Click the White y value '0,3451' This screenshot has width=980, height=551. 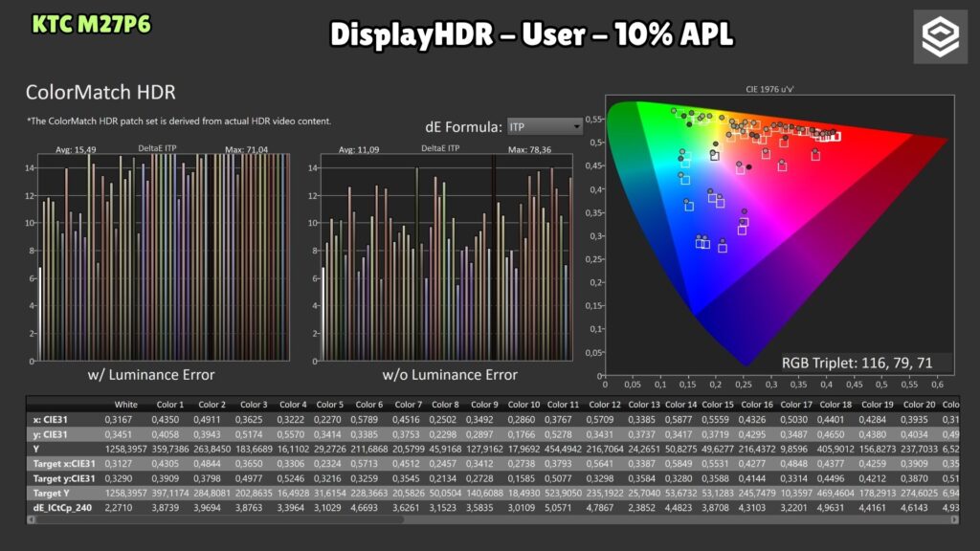point(118,434)
